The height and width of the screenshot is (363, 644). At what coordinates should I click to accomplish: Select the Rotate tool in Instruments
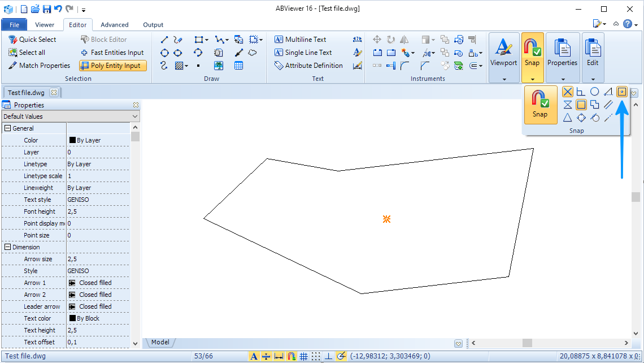(390, 39)
